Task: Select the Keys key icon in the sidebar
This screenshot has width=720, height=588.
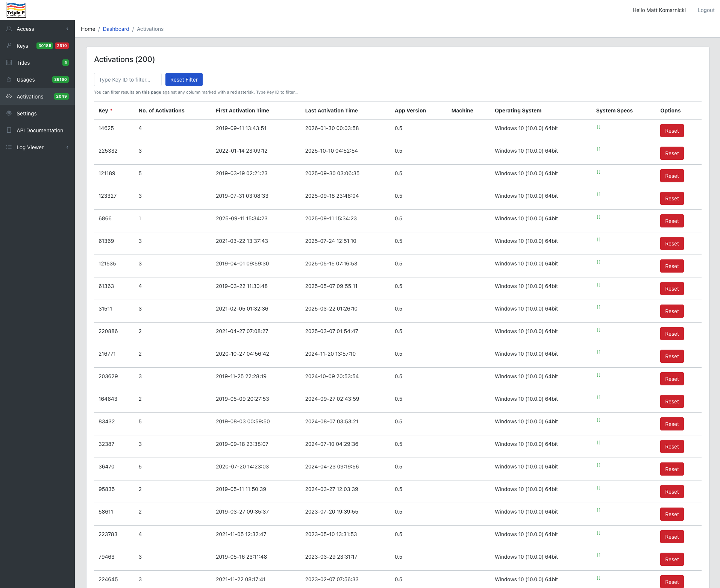Action: (9, 45)
